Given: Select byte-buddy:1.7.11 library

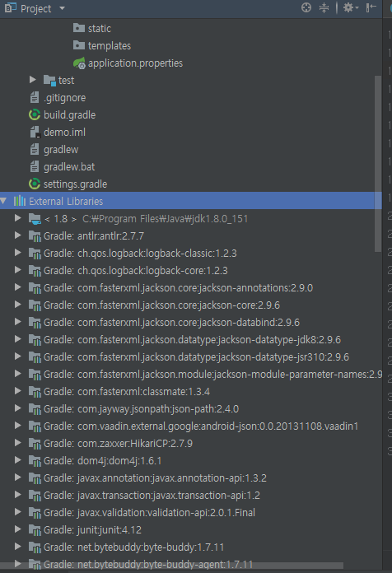Looking at the screenshot, I should [133, 547].
